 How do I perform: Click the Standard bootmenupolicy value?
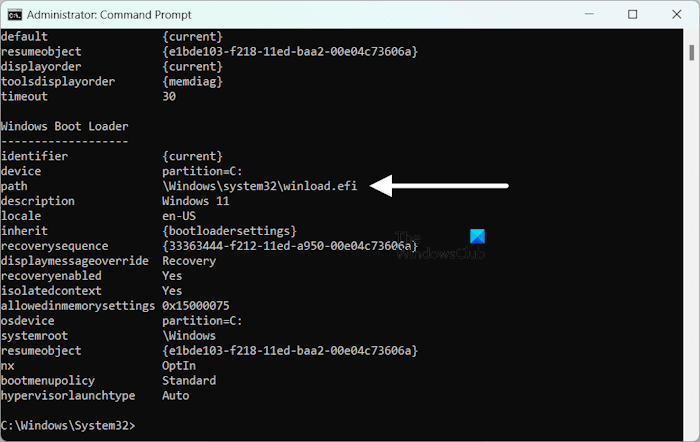pos(189,380)
